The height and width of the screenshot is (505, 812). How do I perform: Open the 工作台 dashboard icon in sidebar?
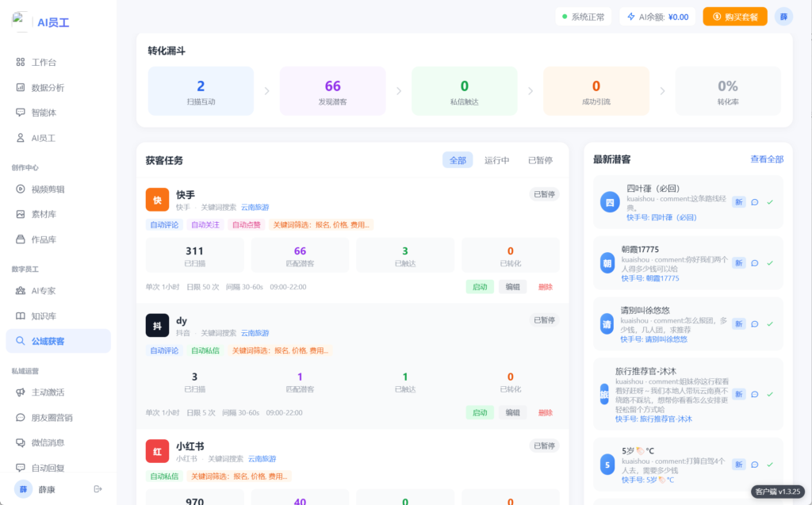tap(21, 62)
